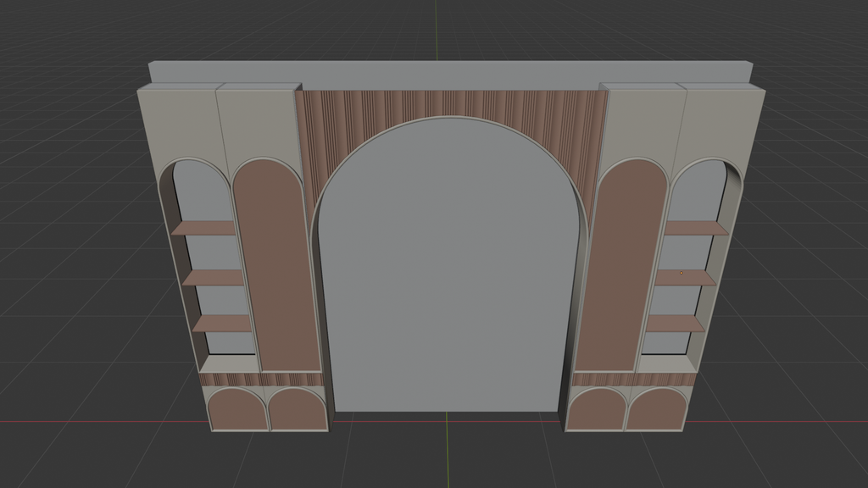Pick the middle shelf of the left bookshelf
The height and width of the screenshot is (488, 868).
coord(214,277)
